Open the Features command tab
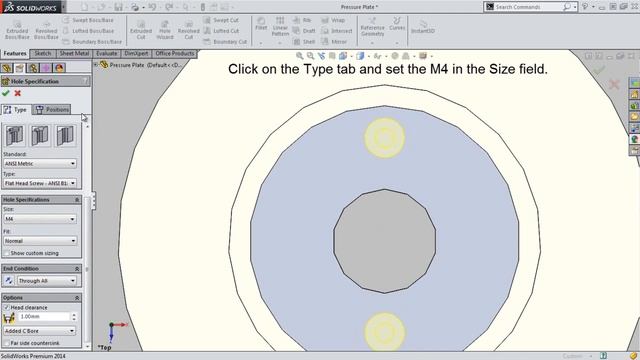This screenshot has width=640, height=360. pos(15,53)
